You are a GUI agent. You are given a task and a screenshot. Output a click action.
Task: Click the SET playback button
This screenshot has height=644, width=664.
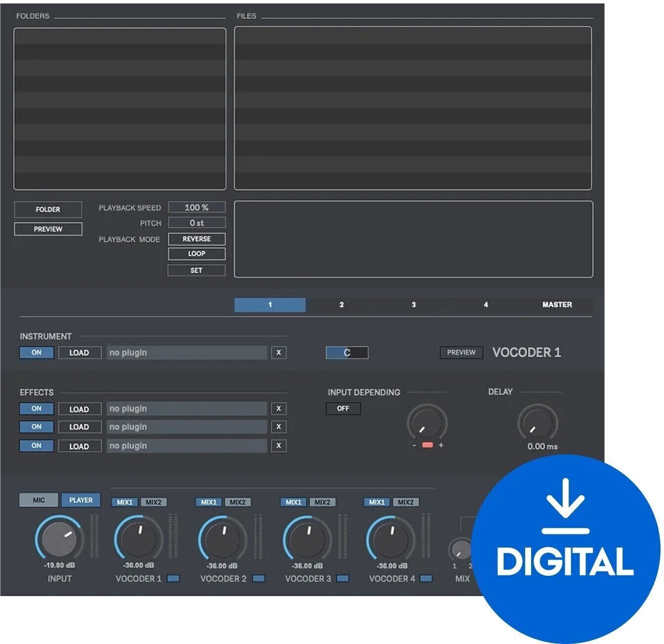[x=196, y=270]
